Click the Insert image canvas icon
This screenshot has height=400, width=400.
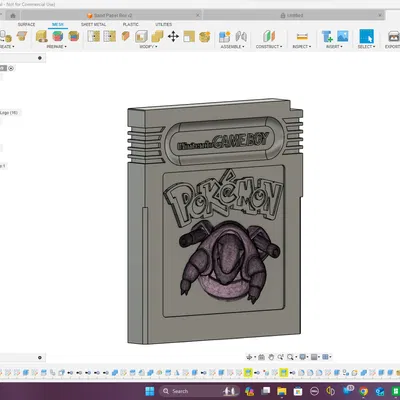[x=343, y=36]
